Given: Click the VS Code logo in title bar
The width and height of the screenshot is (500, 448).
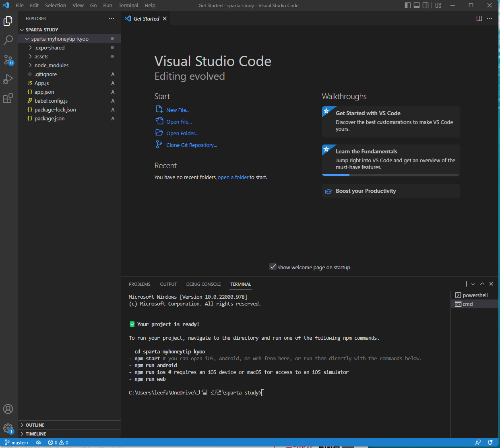Looking at the screenshot, I should [x=6, y=5].
